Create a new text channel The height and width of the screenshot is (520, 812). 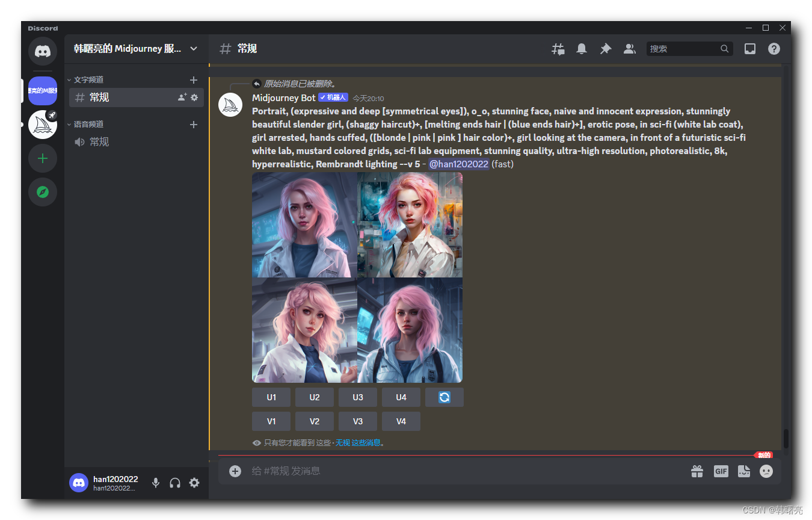pyautogui.click(x=194, y=79)
